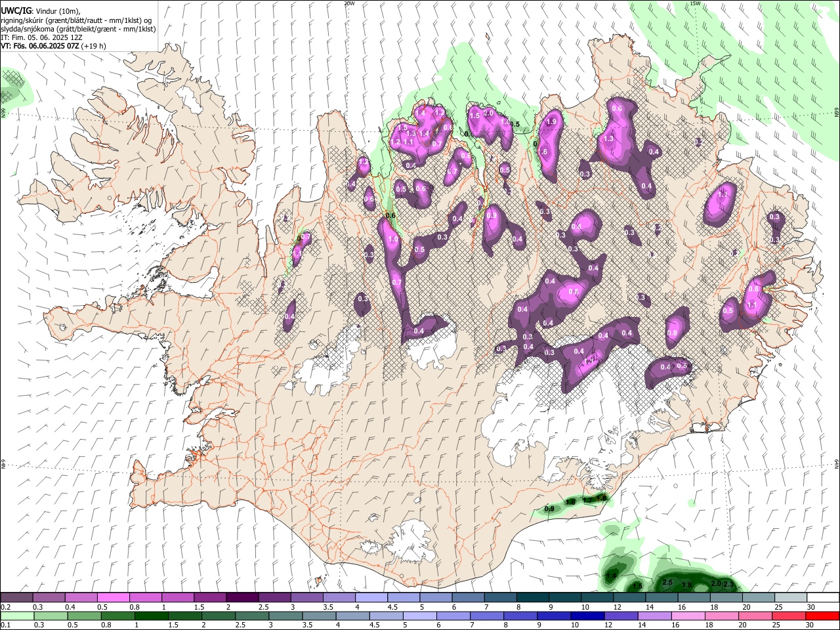
Task: Click the '66N' latitude label on right edge
Action: 837,113
